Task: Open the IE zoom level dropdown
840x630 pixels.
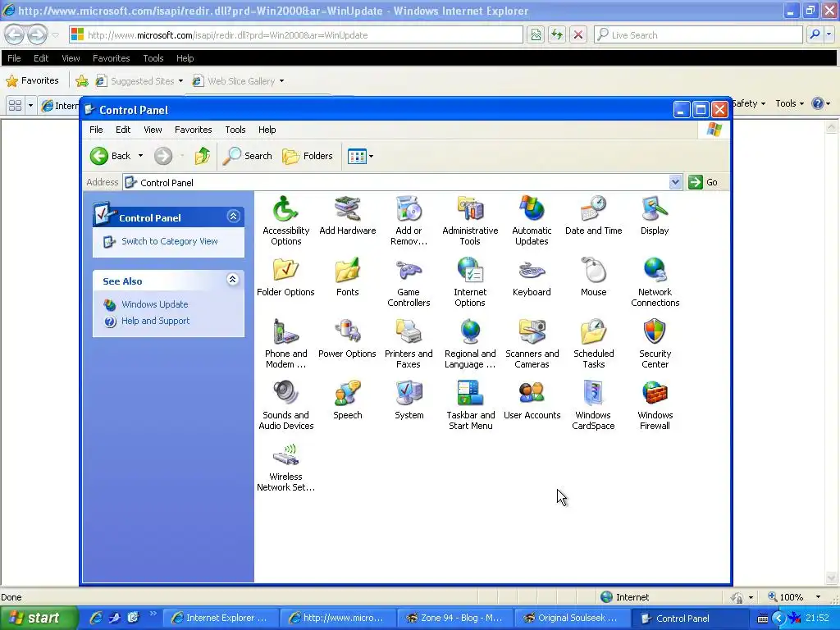Action: tap(818, 597)
